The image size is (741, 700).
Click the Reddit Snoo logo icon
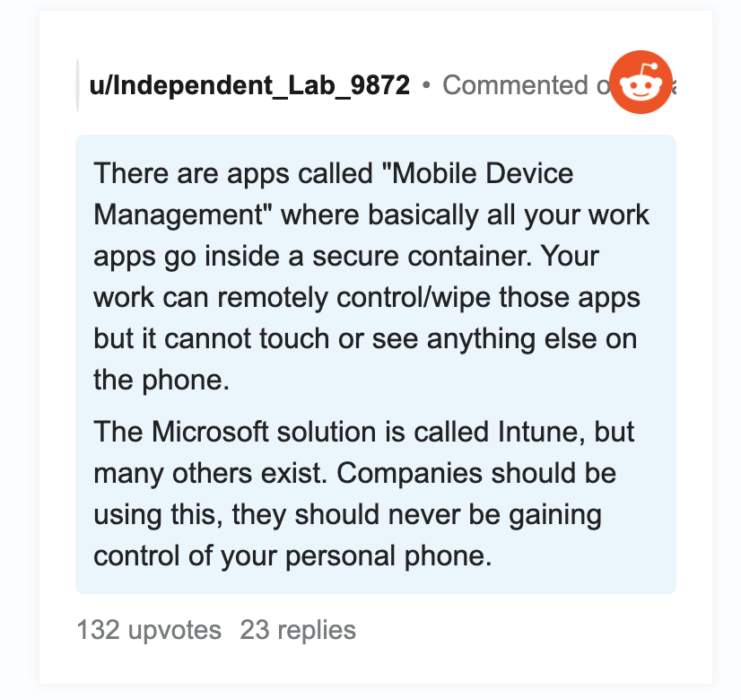[641, 83]
